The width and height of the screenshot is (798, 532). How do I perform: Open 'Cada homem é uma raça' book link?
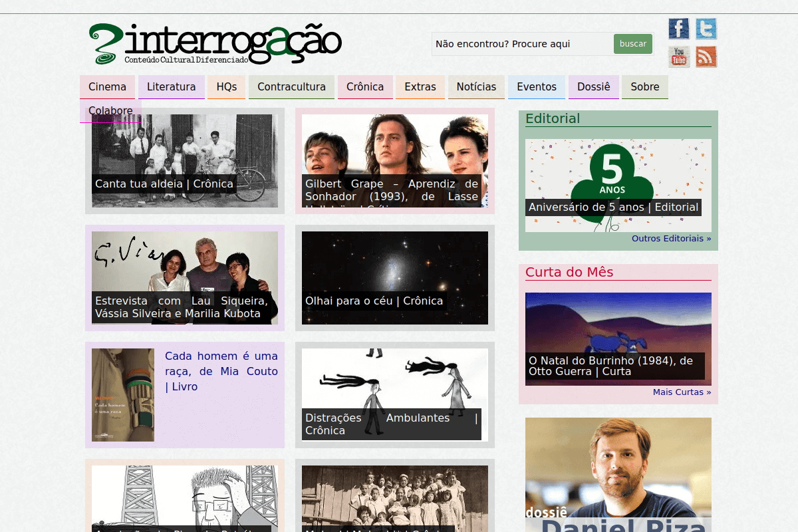[x=221, y=371]
